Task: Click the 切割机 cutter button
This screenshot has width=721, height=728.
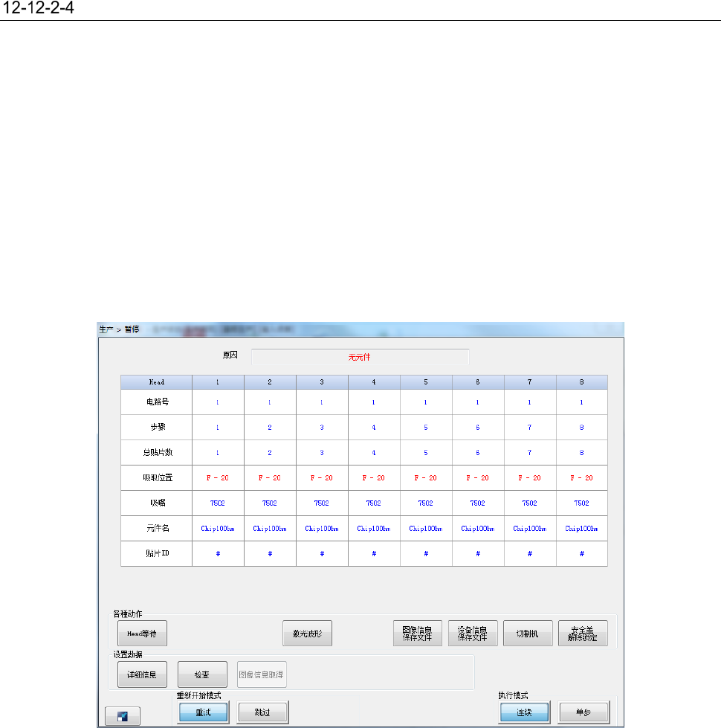Action: pos(528,634)
